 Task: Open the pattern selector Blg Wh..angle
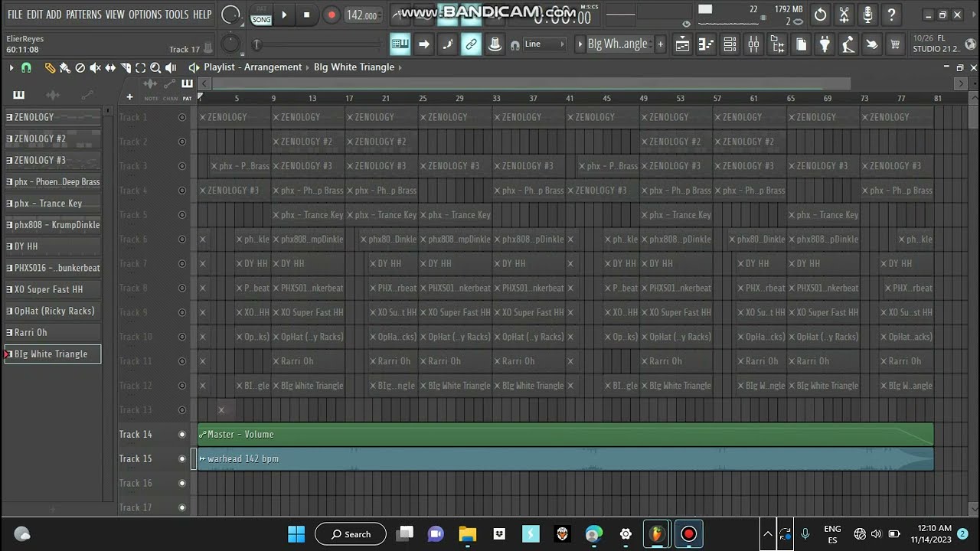tap(617, 44)
